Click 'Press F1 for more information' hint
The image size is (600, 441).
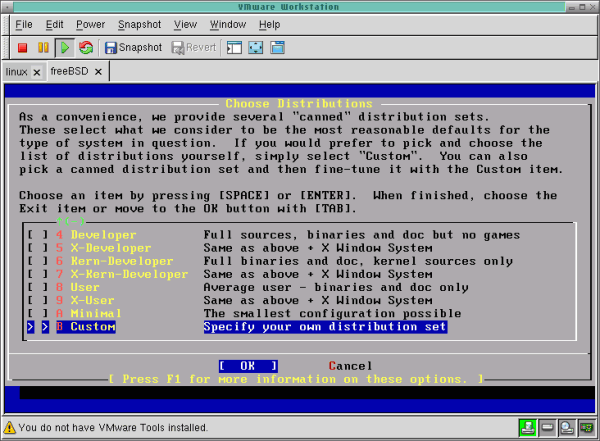(x=295, y=379)
